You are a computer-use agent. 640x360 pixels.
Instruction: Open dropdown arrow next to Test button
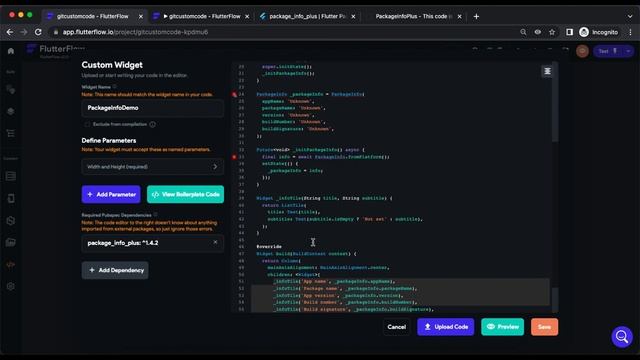(x=628, y=51)
